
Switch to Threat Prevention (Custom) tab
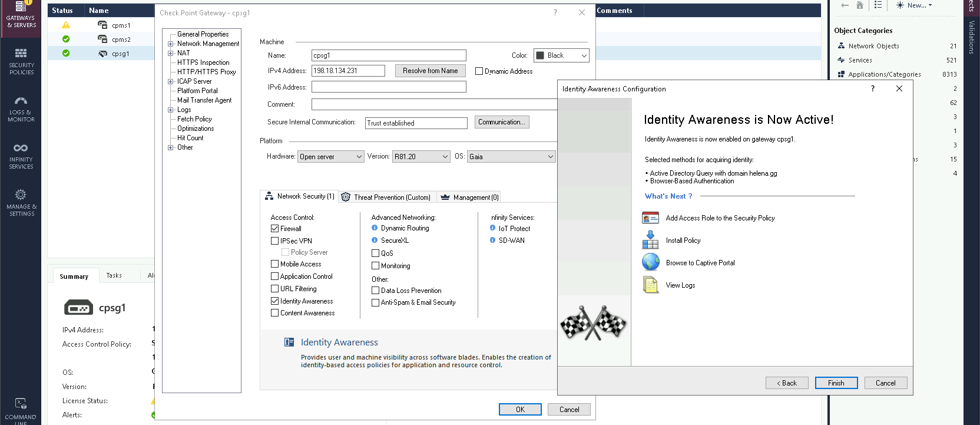[386, 197]
